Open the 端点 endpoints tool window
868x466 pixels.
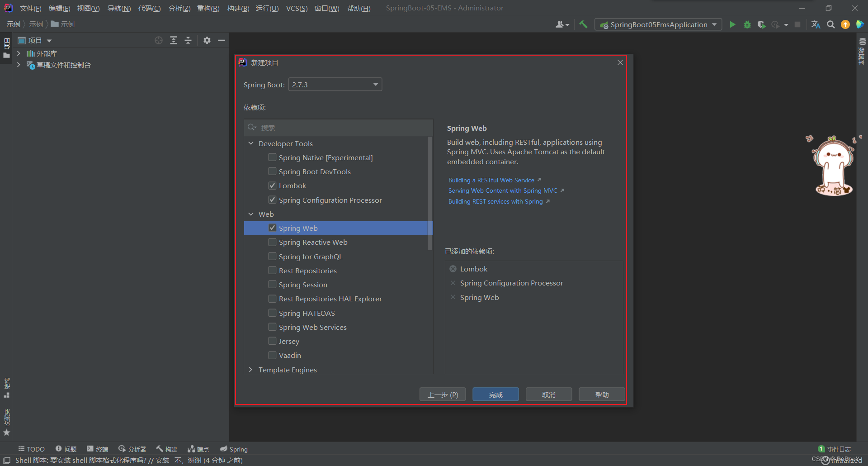(x=198, y=449)
